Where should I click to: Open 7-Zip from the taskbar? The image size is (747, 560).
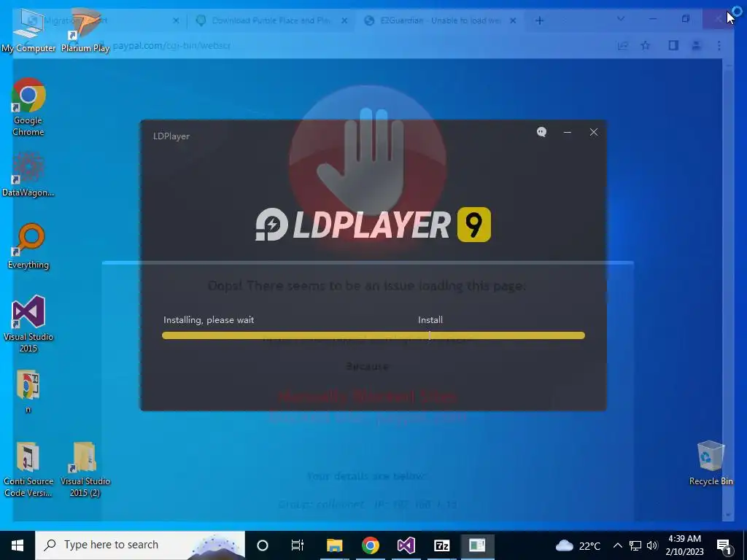441,545
